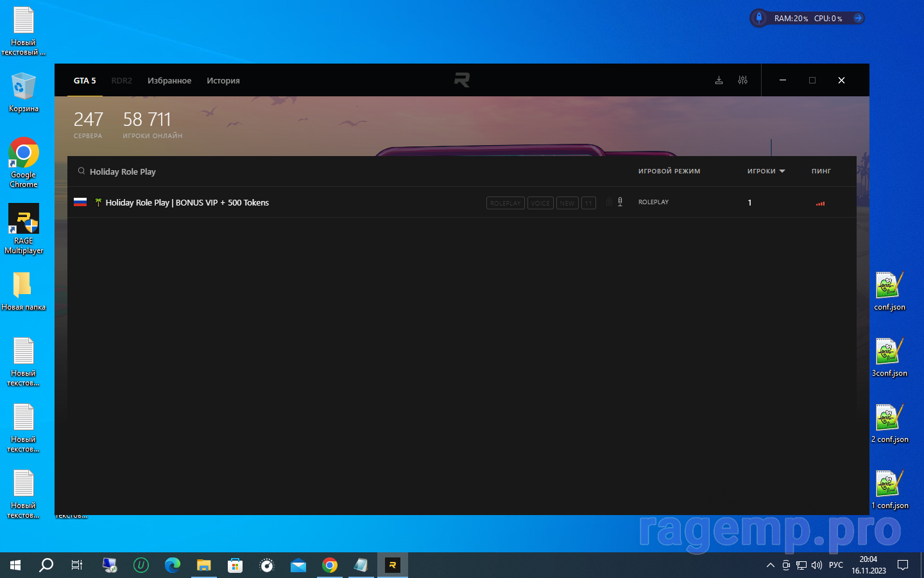Image resolution: width=924 pixels, height=578 pixels.
Task: Open Task View on taskbar
Action: pos(77,565)
